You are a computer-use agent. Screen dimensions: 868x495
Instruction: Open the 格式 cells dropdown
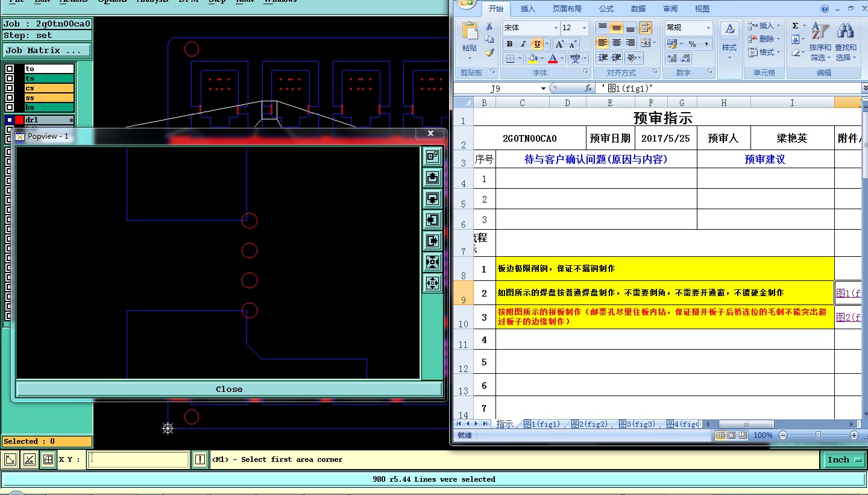click(x=778, y=52)
